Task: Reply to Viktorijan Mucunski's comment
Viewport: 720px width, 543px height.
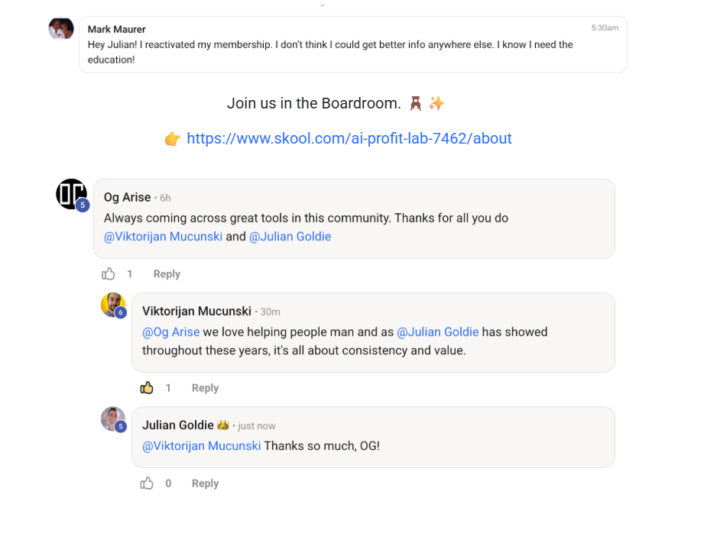Action: [205, 388]
